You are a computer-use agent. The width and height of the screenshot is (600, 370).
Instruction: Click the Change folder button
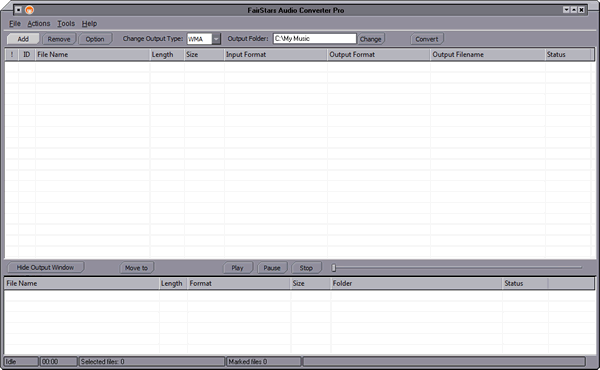[x=371, y=39]
